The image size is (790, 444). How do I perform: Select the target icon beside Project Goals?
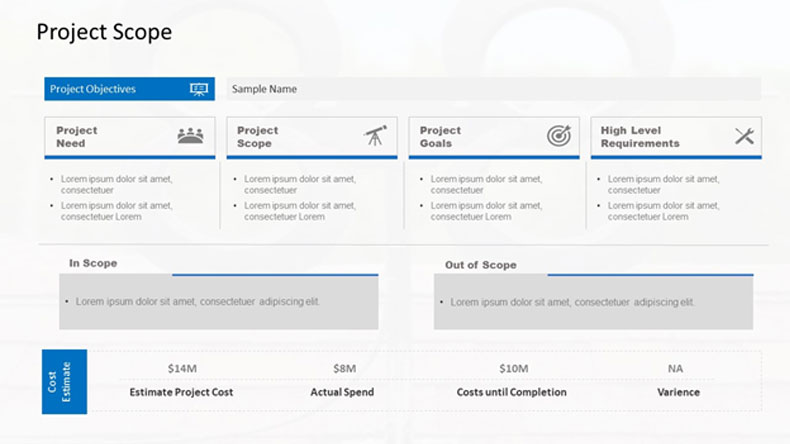559,136
